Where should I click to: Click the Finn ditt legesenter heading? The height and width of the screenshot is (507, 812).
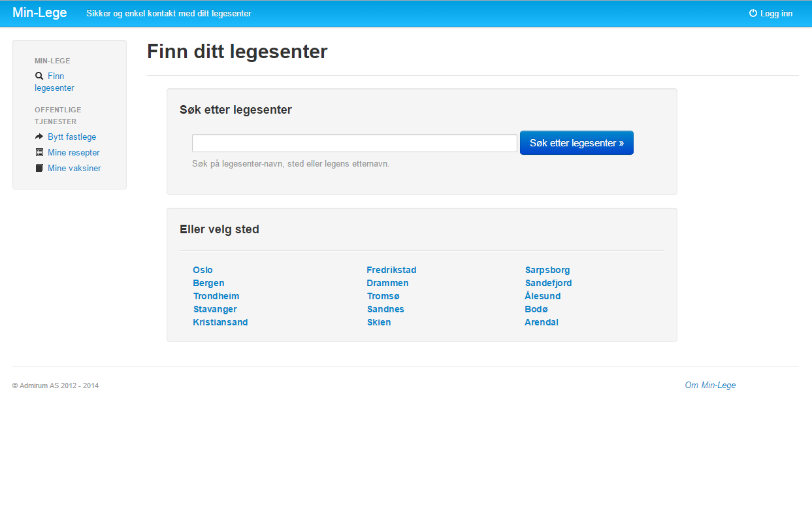237,52
